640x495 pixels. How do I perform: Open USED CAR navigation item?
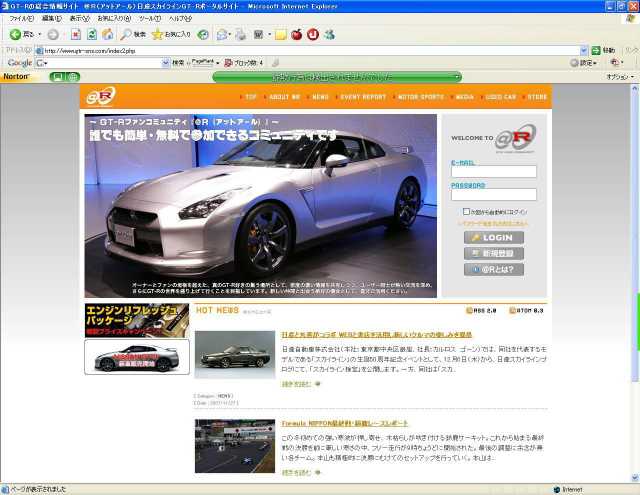point(501,97)
